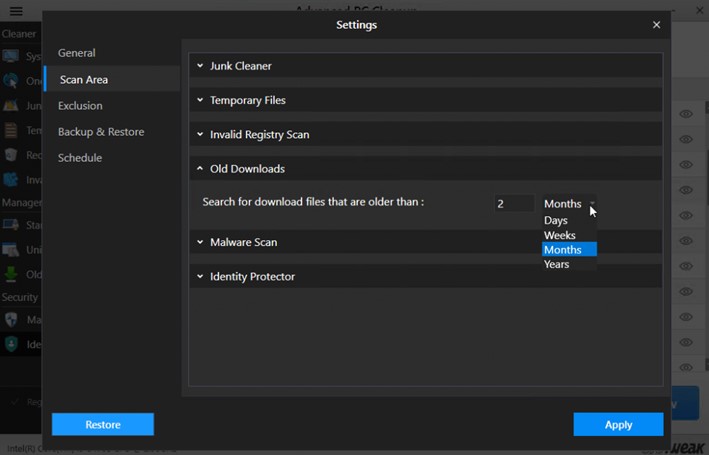This screenshot has height=455, width=709.
Task: Click the One Click Care cursor icon
Action: click(x=10, y=81)
